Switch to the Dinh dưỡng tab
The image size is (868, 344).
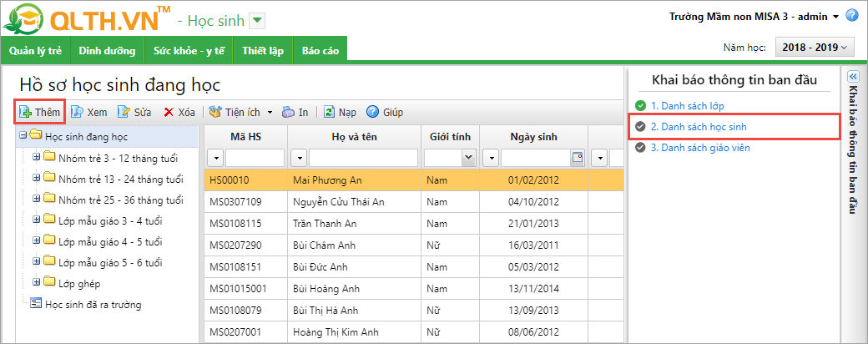[x=107, y=51]
